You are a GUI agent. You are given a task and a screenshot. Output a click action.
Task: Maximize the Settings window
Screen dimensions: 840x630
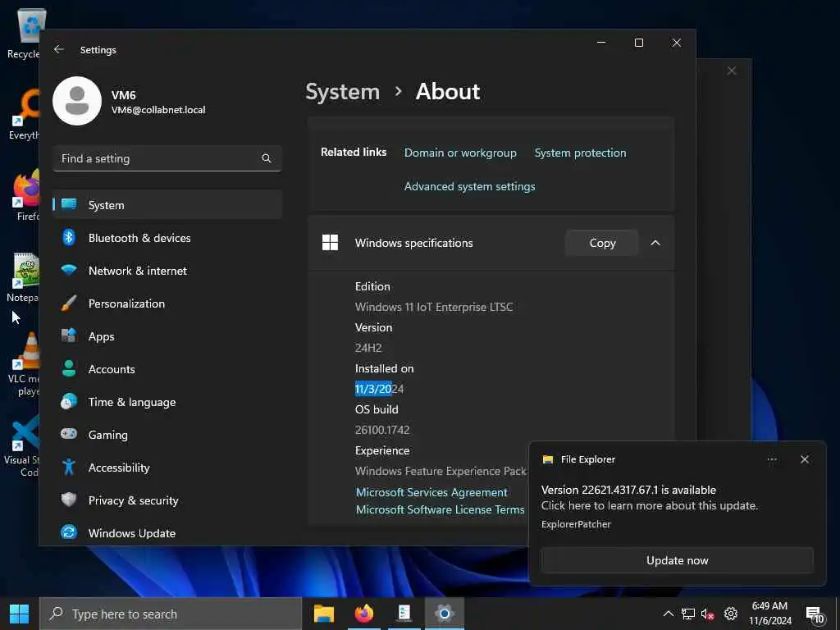(x=638, y=43)
